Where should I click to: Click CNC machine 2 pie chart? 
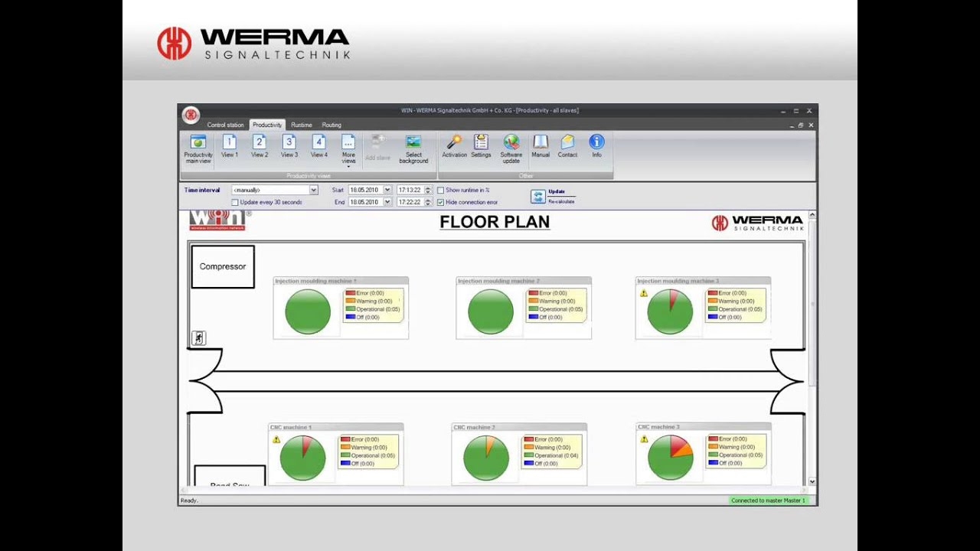click(486, 458)
